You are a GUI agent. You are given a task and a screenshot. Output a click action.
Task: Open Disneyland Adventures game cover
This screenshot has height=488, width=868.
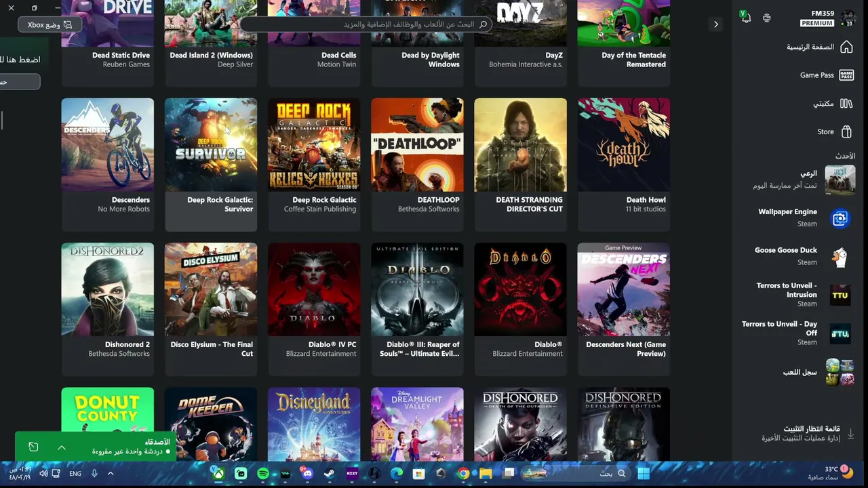314,424
